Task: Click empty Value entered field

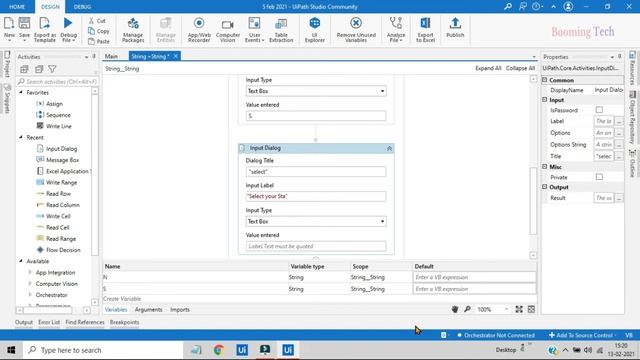Action: 316,246
